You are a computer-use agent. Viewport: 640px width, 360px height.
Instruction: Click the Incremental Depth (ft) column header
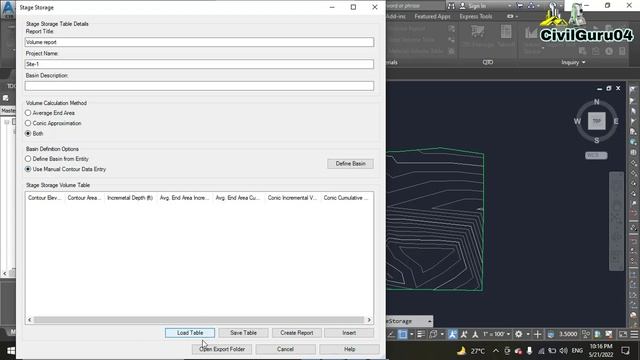130,198
